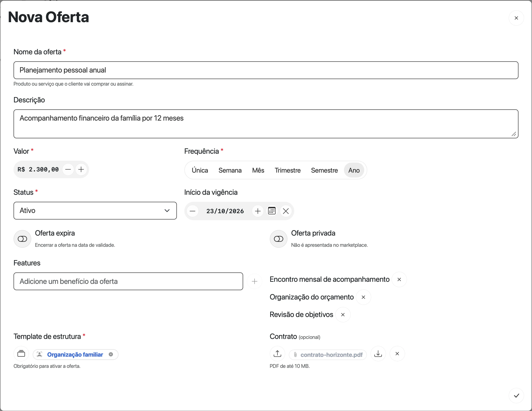Image resolution: width=532 pixels, height=411 pixels.
Task: Click the 23/10/2026 date value
Action: point(225,211)
